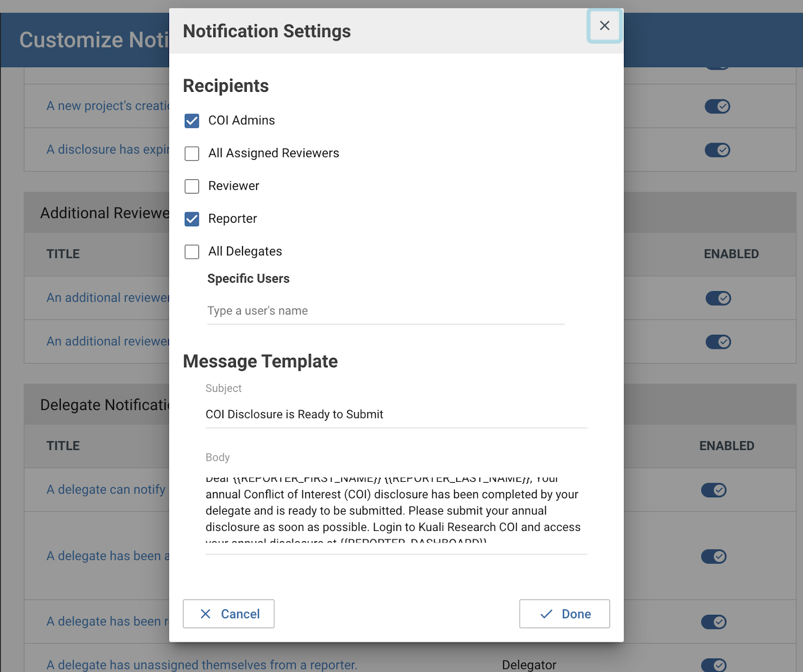Screen dimensions: 803x672
Task: Close the Notification Settings dialog
Action: [x=604, y=26]
